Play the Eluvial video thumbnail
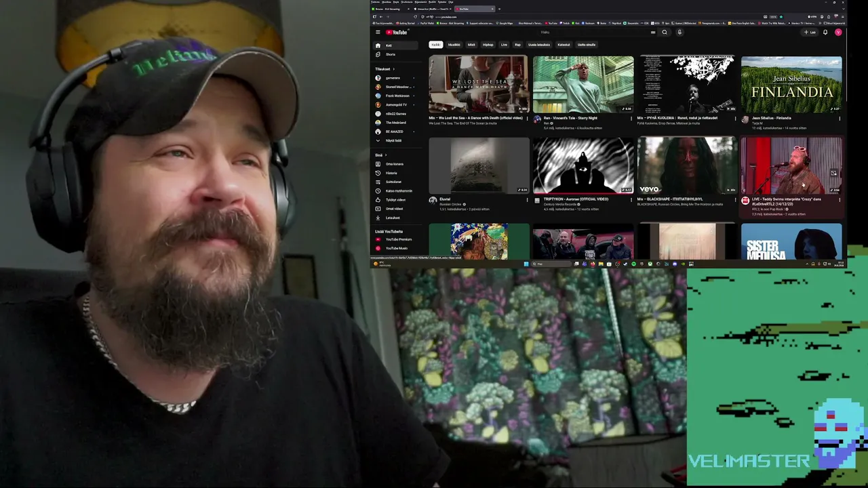868x488 pixels. [479, 165]
